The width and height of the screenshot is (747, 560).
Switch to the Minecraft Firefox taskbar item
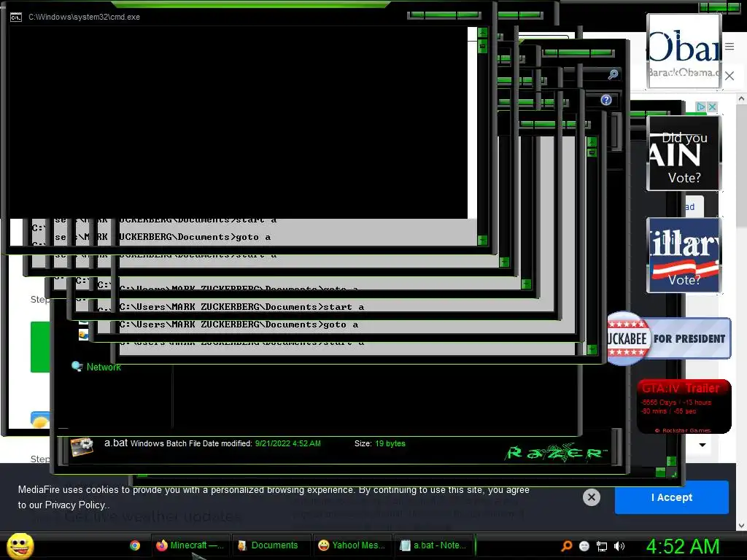click(190, 545)
